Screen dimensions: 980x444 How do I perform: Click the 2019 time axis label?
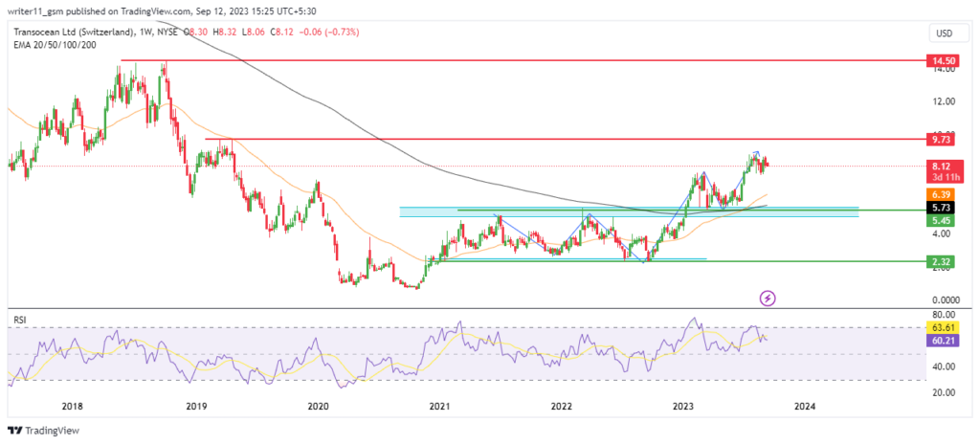[196, 407]
